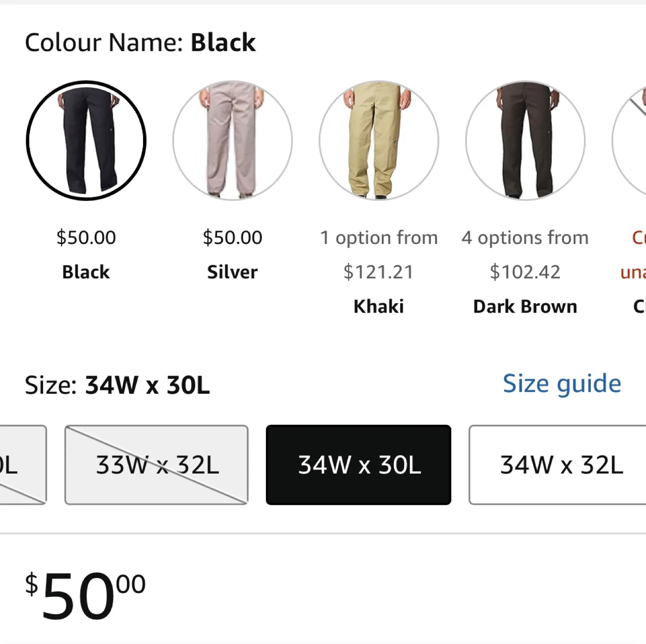Click the Dark Brown colour label
This screenshot has width=646, height=644.
pyautogui.click(x=525, y=307)
